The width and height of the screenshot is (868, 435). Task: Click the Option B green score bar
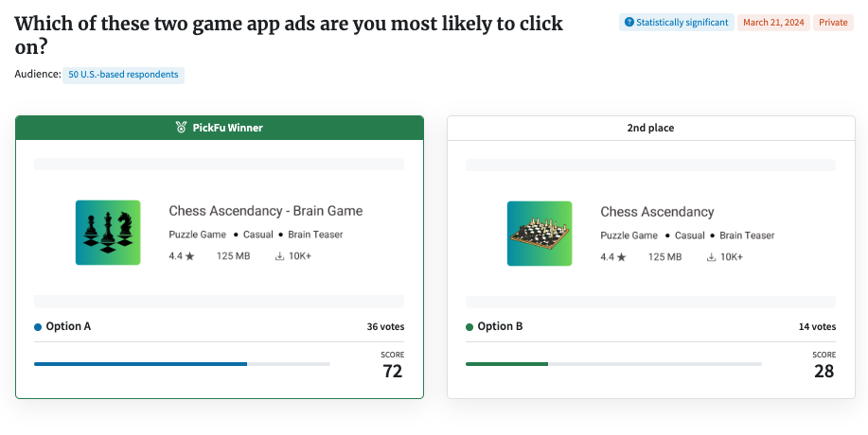(x=506, y=363)
